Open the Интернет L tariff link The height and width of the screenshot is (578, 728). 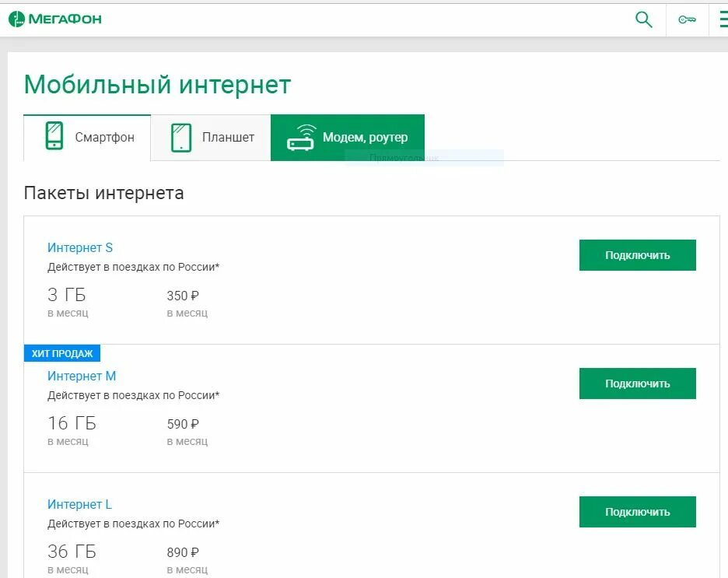click(x=79, y=504)
